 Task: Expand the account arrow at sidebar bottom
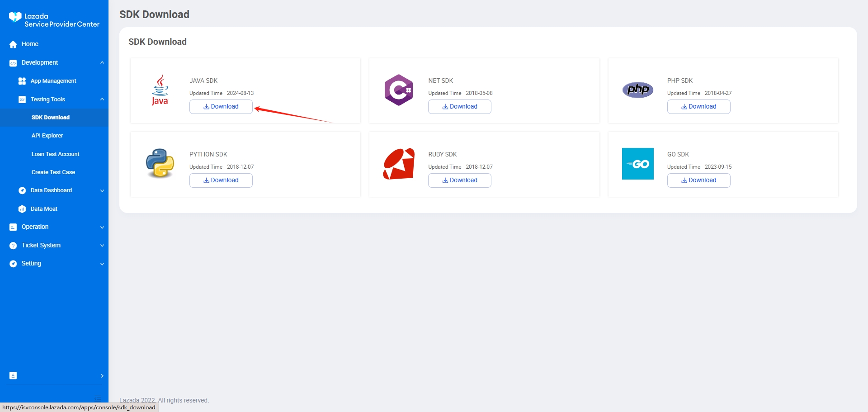[102, 376]
